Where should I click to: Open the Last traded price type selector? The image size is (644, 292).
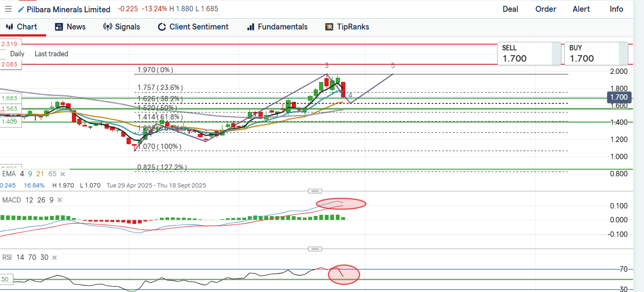[x=51, y=54]
